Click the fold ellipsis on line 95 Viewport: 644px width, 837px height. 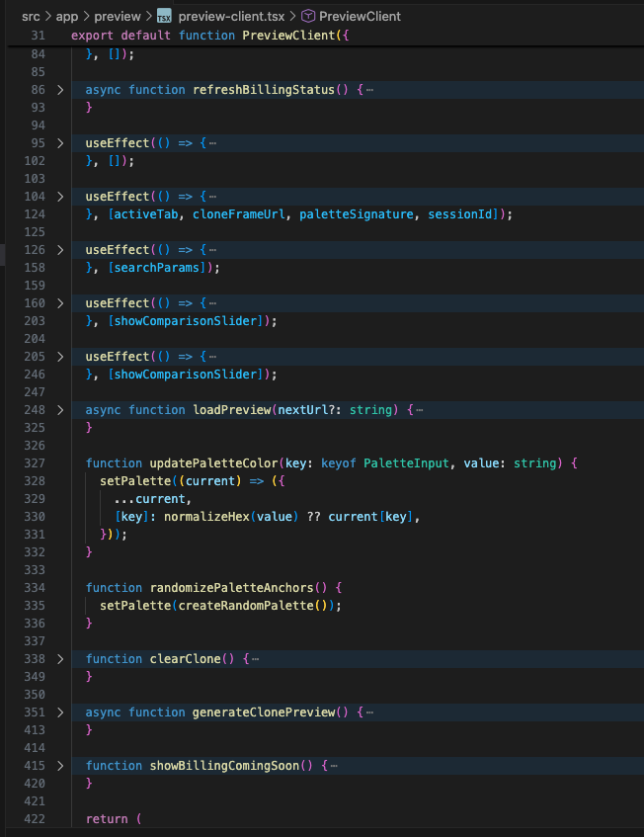click(213, 143)
